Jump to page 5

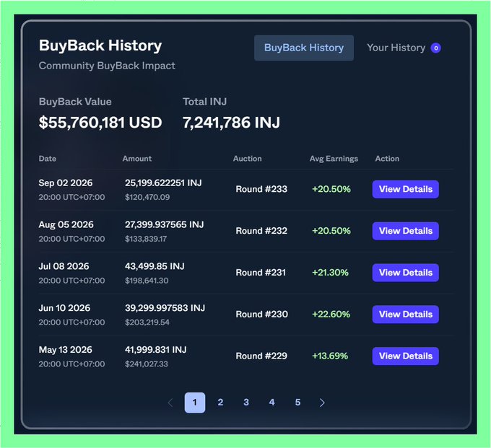pos(297,403)
